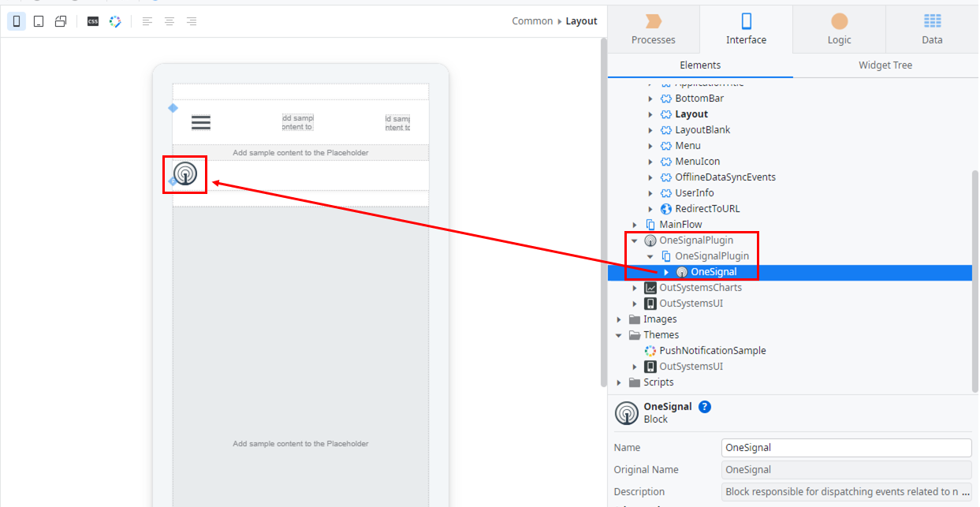Collapse the Themes folder
This screenshot has width=980, height=507.
coord(619,335)
